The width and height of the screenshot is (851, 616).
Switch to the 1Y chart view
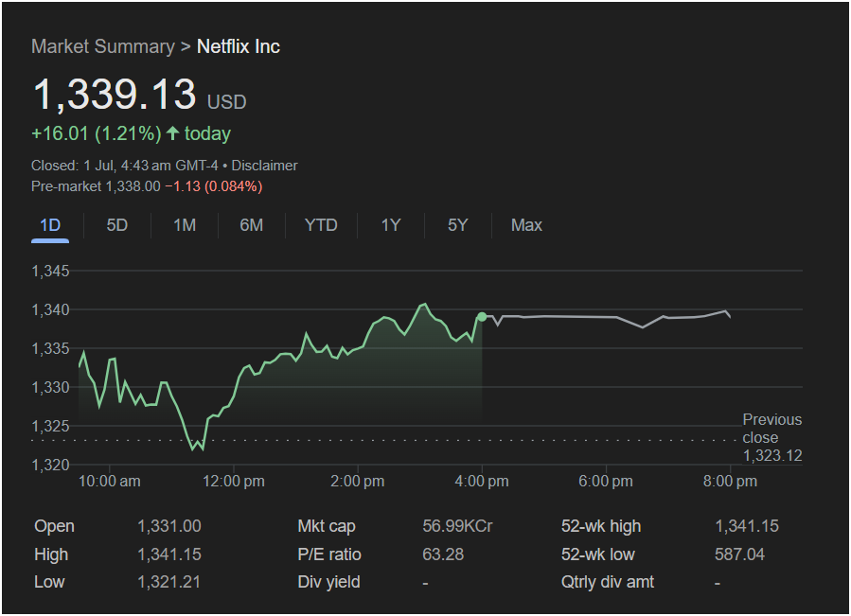391,225
